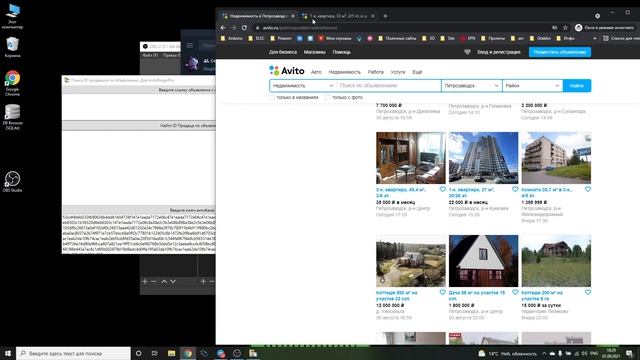Open the Авто category menu
Image resolution: width=640 pixels, height=360 pixels.
tap(316, 72)
